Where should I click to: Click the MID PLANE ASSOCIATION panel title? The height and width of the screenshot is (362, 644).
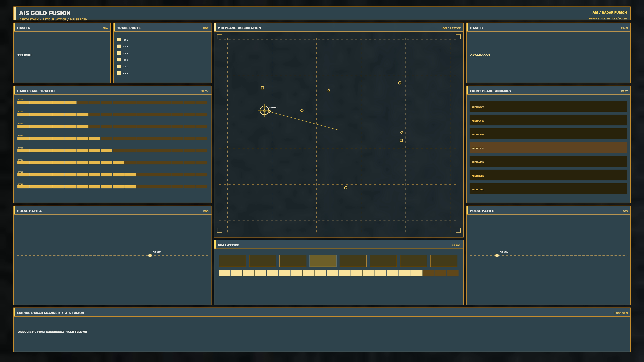[x=239, y=28]
